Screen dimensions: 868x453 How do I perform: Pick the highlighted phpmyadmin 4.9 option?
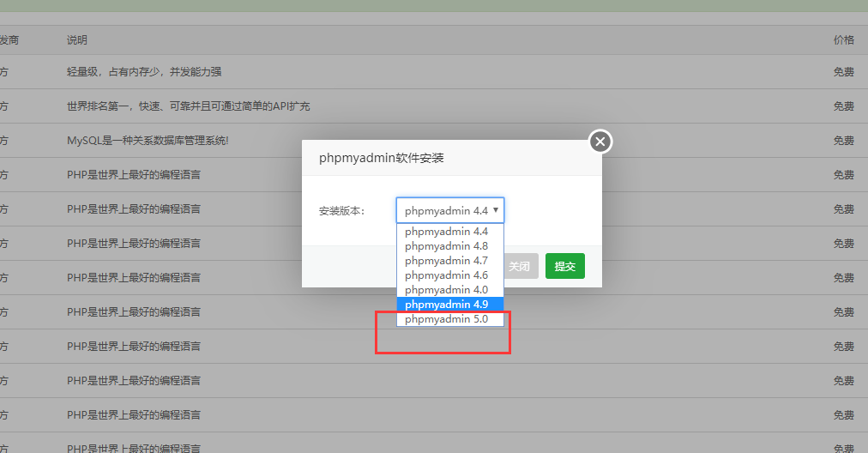(450, 304)
